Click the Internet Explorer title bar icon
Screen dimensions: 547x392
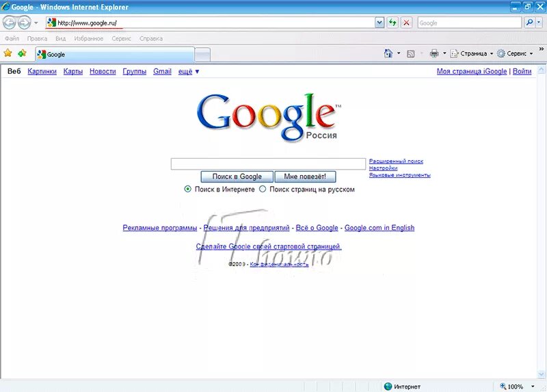tap(5, 6)
